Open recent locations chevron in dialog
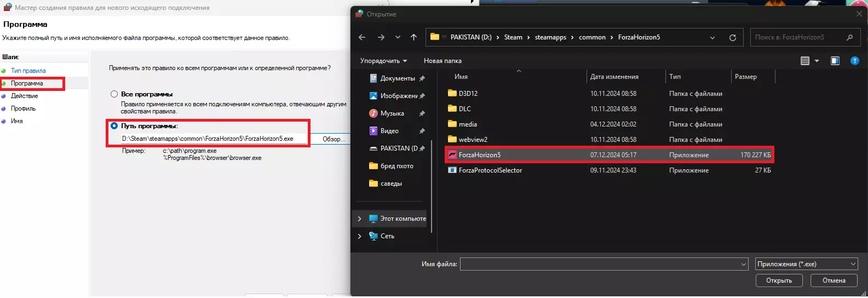868x298 pixels. click(x=398, y=37)
